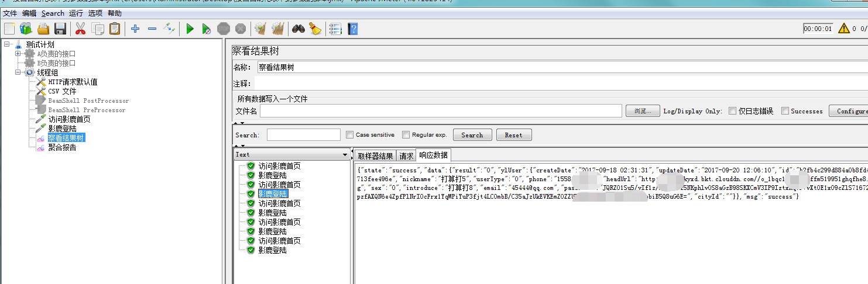Select 聚合报告 in the test plan tree
The height and width of the screenshot is (284, 868).
(x=62, y=147)
